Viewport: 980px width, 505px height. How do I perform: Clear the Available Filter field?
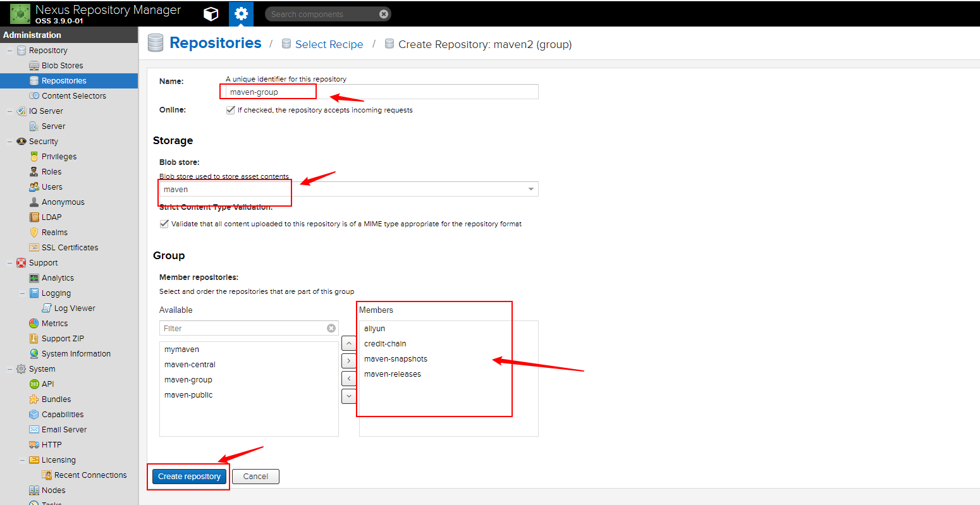[x=331, y=328]
